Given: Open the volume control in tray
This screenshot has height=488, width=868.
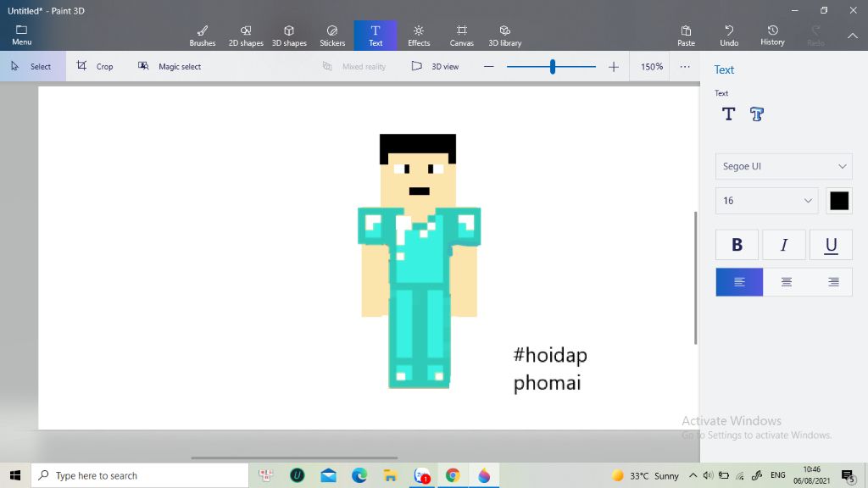Looking at the screenshot, I should point(708,475).
